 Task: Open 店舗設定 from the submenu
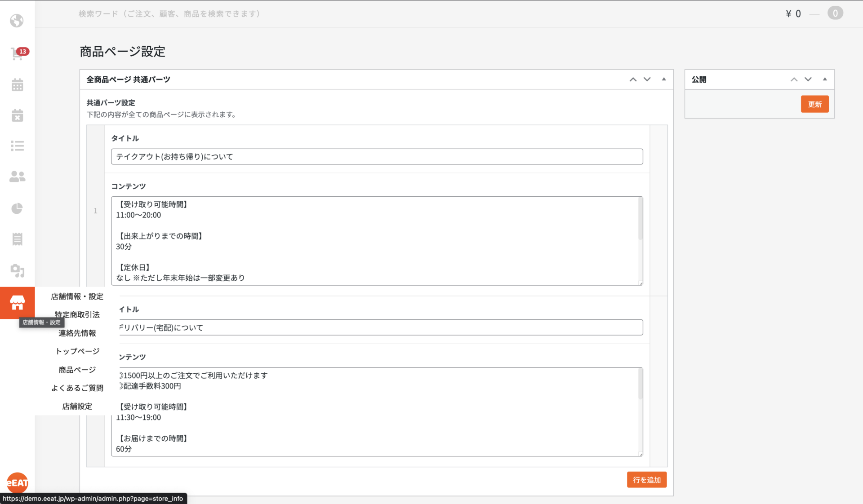(77, 407)
